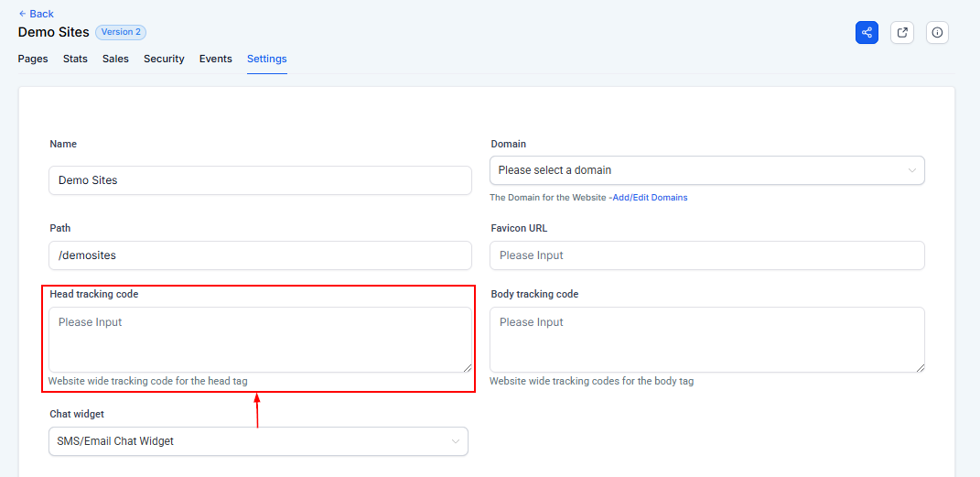View the Events tab
Viewport: 980px width, 477px height.
pyautogui.click(x=215, y=59)
